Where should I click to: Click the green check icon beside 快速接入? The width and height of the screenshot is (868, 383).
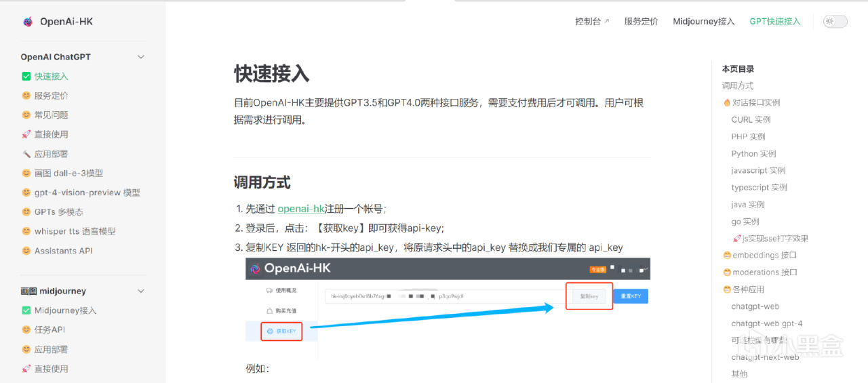point(26,77)
